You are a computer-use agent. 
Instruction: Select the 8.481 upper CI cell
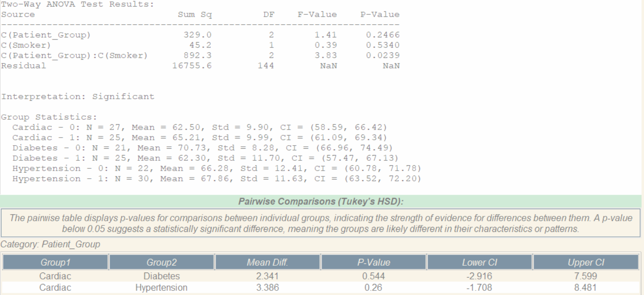tap(585, 287)
